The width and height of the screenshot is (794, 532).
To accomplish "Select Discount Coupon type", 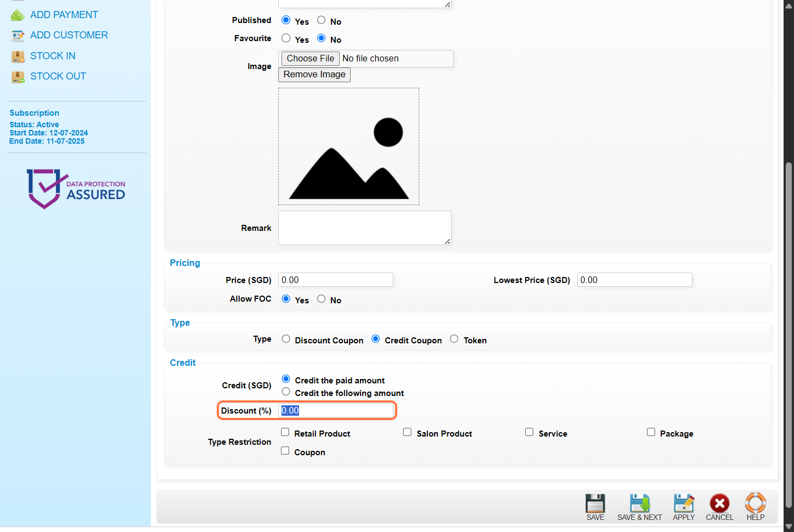I will pyautogui.click(x=286, y=339).
